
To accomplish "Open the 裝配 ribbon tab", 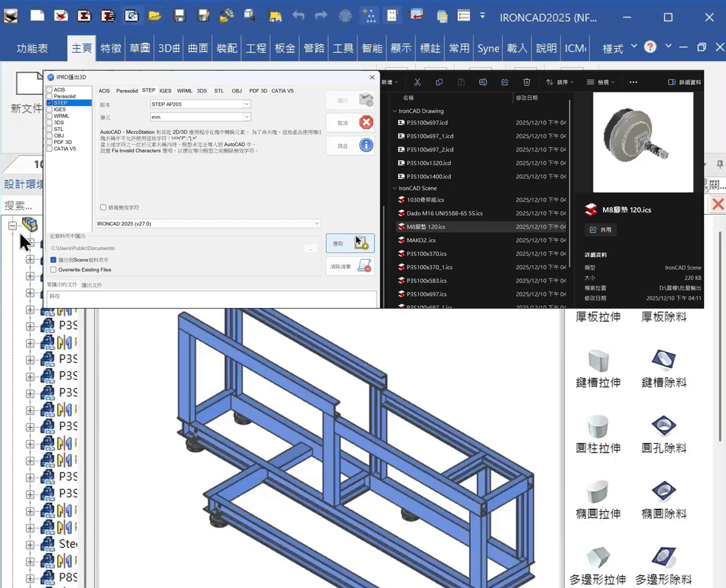I will [x=227, y=47].
